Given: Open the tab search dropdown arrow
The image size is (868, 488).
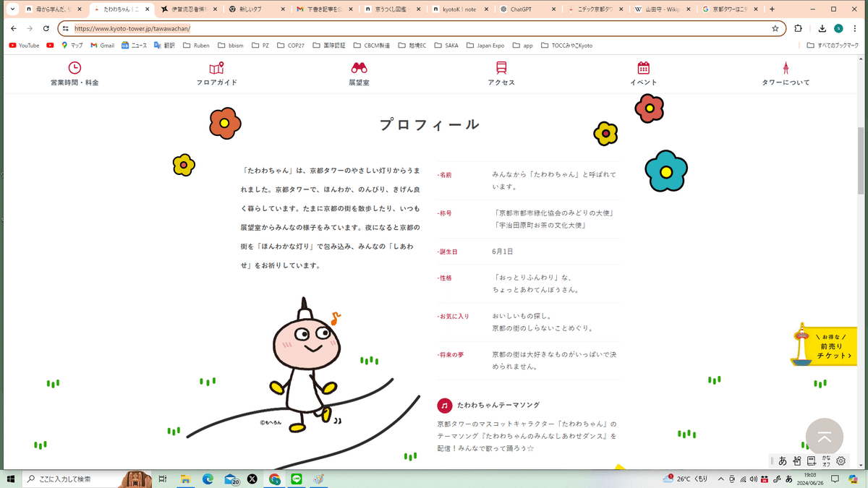Looking at the screenshot, I should point(12,9).
